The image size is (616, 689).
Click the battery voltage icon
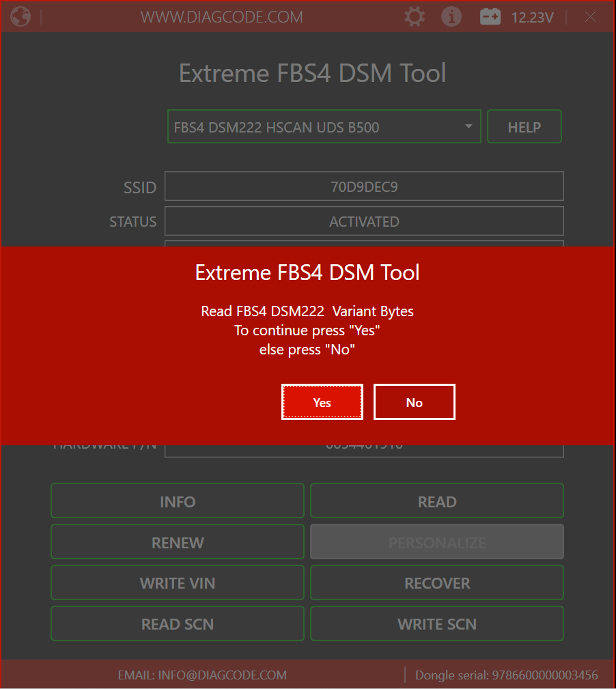pos(490,17)
